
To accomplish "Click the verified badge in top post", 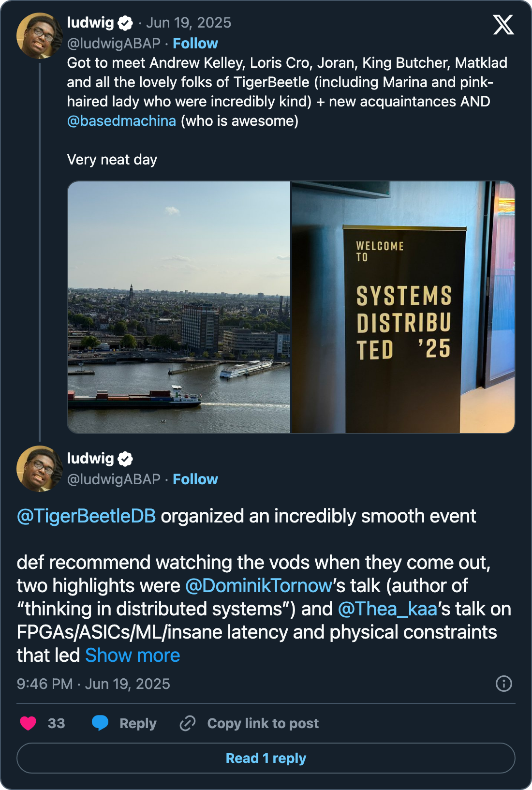I will (125, 23).
